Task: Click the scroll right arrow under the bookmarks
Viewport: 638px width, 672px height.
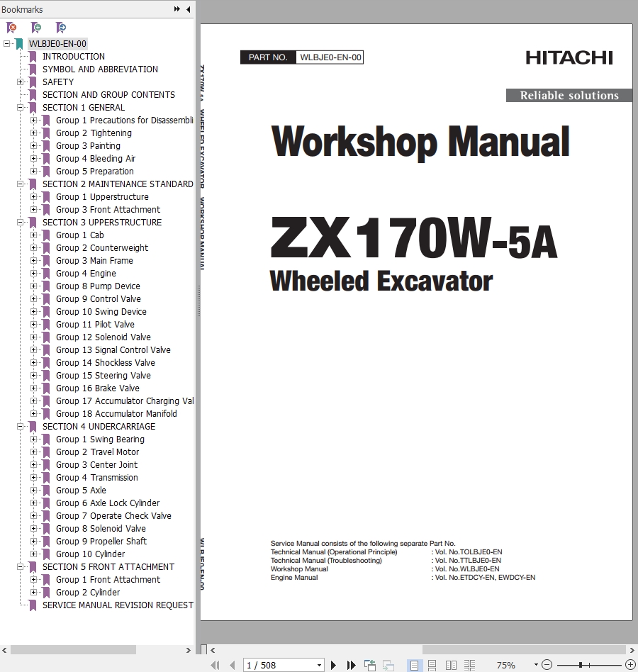Action: tap(188, 650)
